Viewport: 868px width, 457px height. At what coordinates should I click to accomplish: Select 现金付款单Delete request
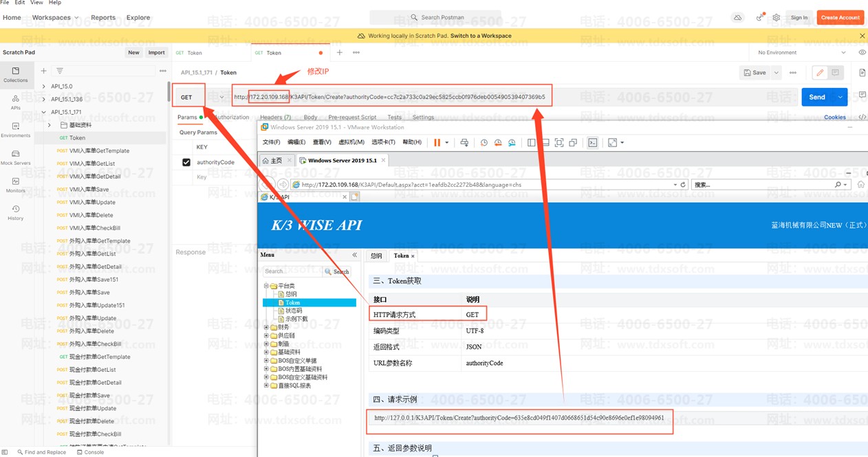[x=91, y=421]
